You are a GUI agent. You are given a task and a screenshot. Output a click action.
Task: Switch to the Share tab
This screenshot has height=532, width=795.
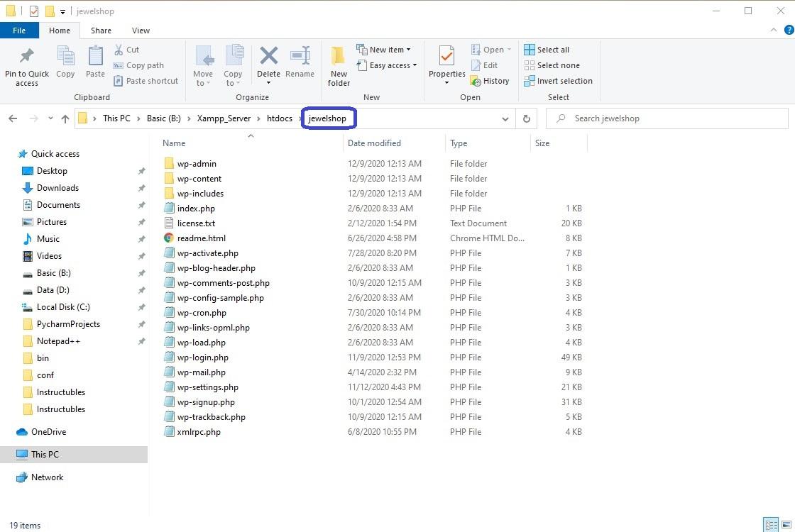coord(101,31)
